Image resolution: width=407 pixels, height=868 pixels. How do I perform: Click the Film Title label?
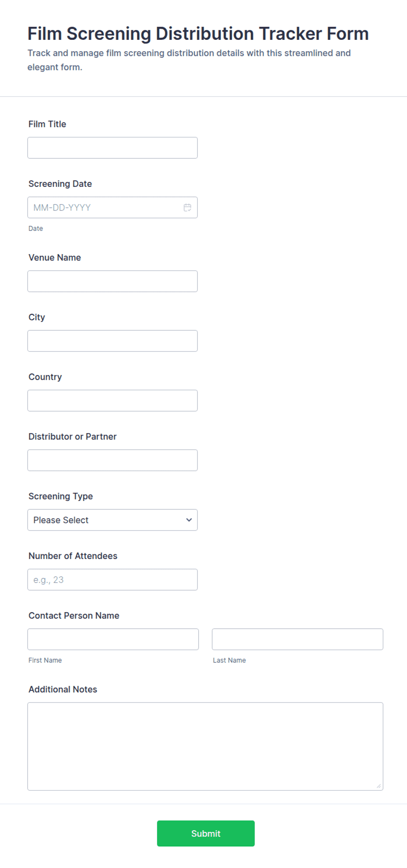[x=47, y=124]
